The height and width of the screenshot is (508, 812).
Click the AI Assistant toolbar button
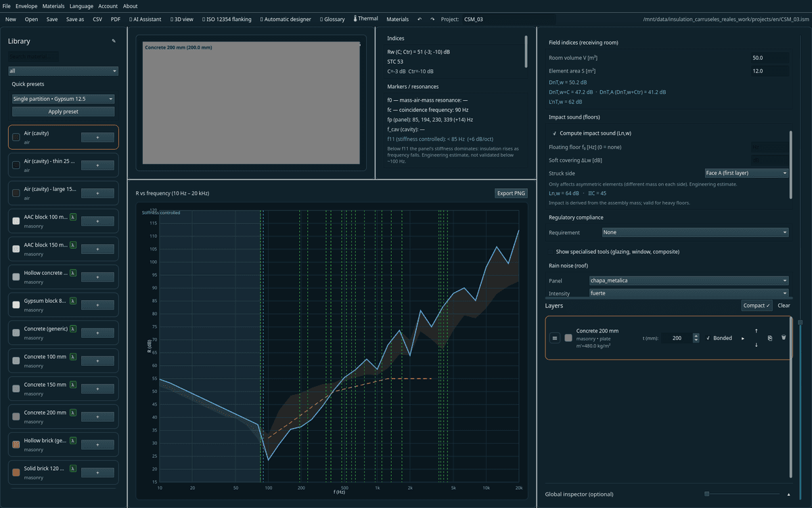click(145, 20)
